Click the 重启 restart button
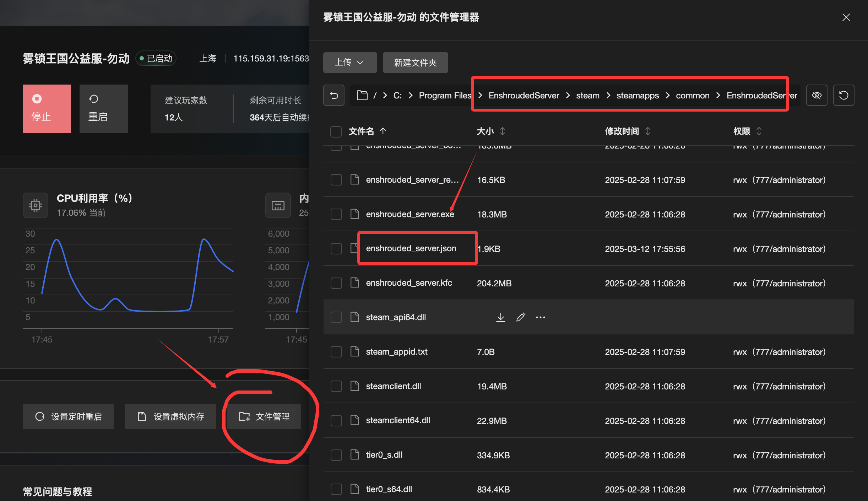Viewport: 868px width, 501px height. click(103, 109)
